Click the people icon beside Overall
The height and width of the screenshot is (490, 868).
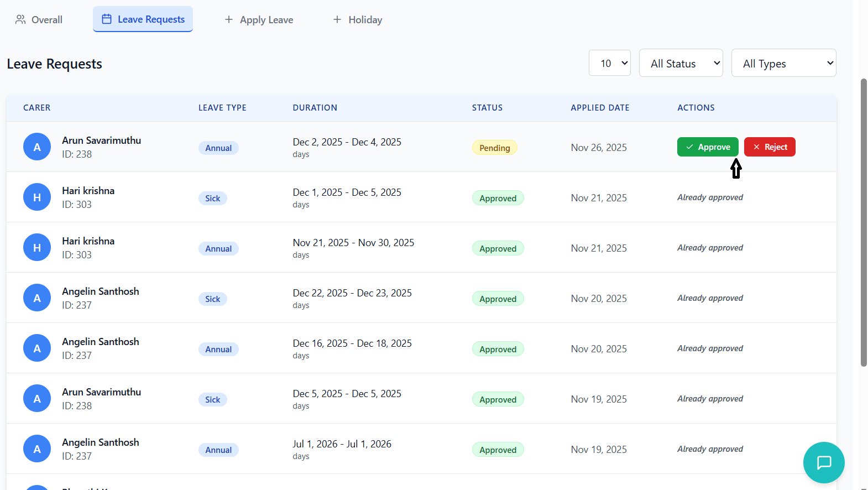pyautogui.click(x=20, y=20)
